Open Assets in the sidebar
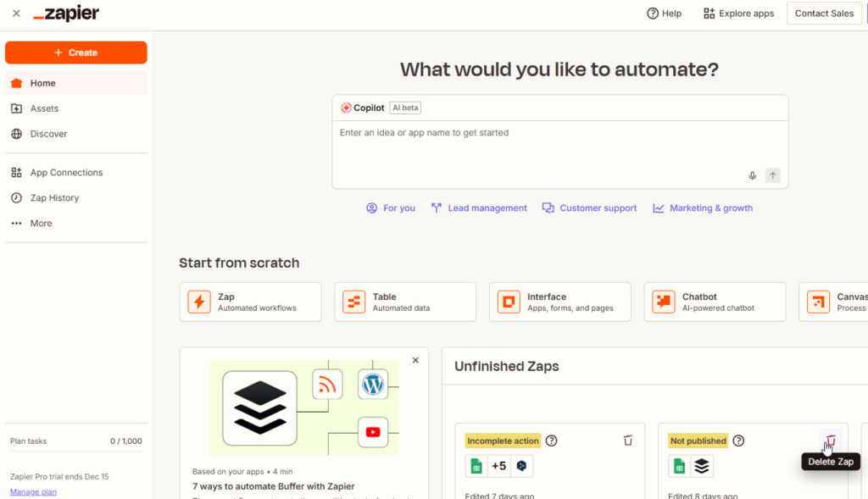 [x=44, y=108]
